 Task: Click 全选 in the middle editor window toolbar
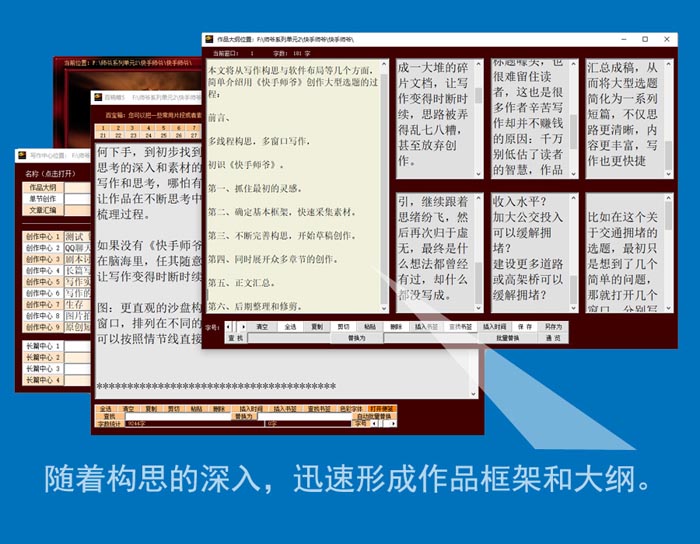pos(106,409)
